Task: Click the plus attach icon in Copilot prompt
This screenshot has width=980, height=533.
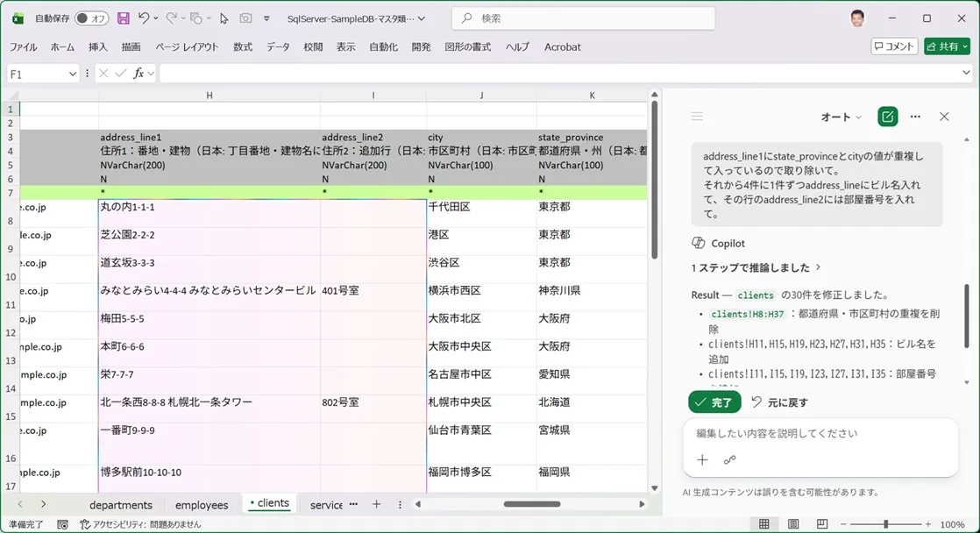Action: pyautogui.click(x=702, y=460)
